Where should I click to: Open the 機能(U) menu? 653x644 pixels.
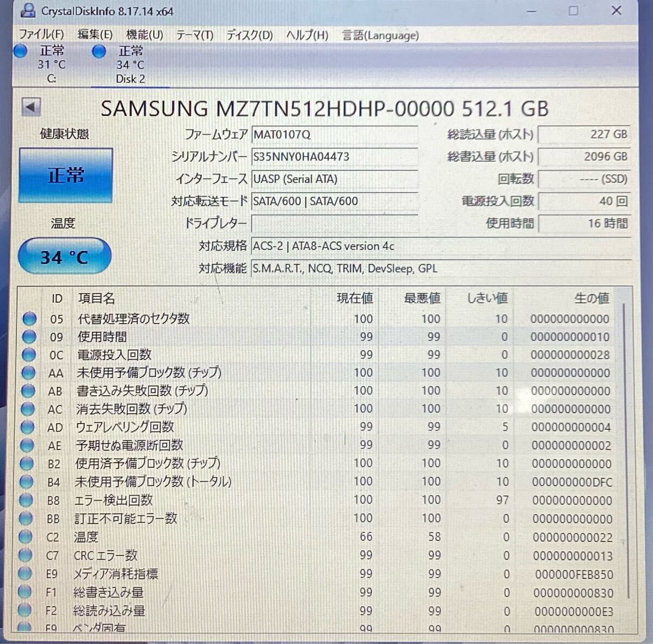click(144, 35)
